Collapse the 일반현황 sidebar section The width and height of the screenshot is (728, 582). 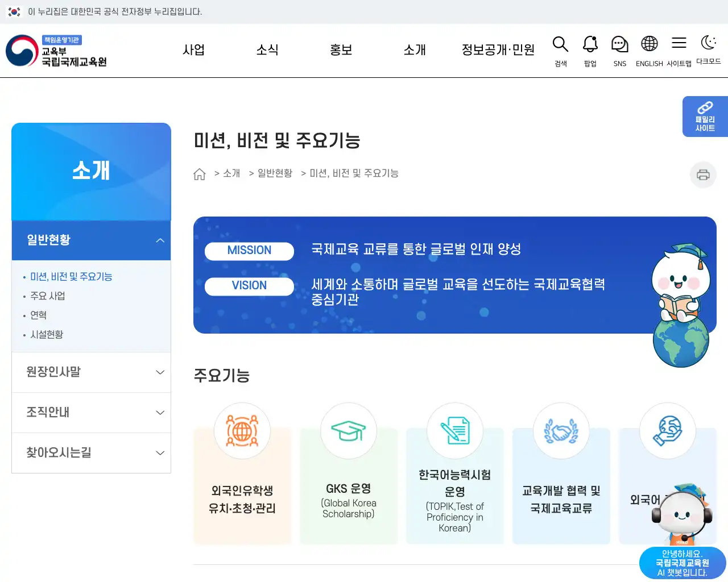click(x=91, y=240)
